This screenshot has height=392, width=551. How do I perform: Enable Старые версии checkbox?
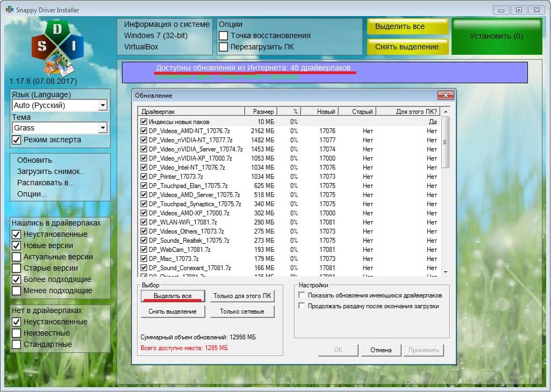point(17,268)
